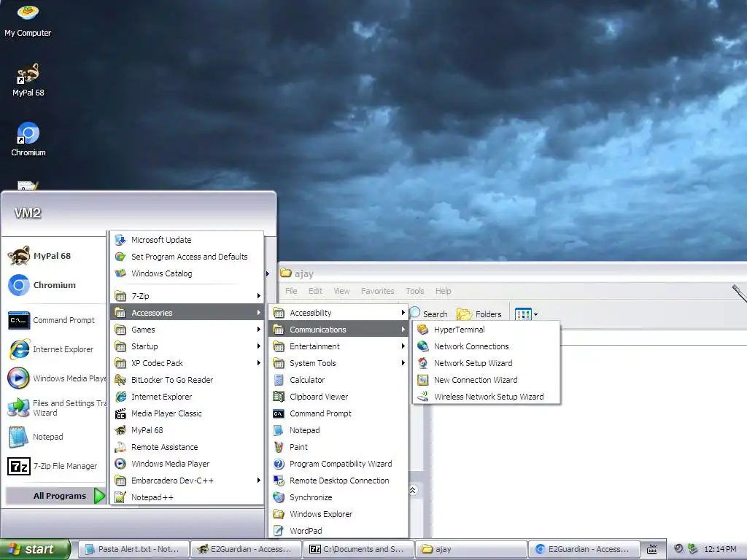Switch to the C:\Documents and S... 7-Zip taskbar button
The width and height of the screenshot is (747, 560).
coord(358,549)
